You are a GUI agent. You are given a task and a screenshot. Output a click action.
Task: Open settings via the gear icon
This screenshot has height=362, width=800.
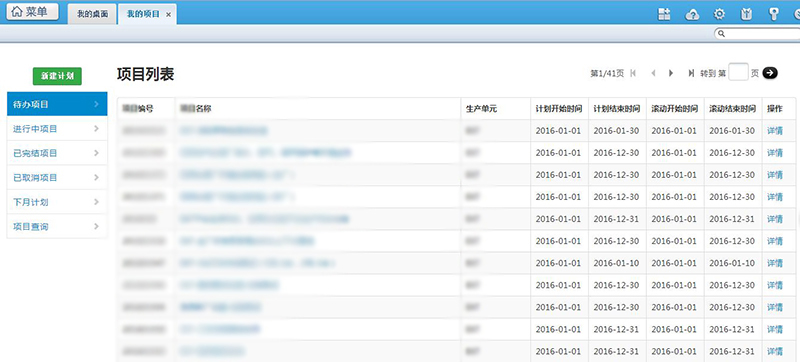click(719, 14)
